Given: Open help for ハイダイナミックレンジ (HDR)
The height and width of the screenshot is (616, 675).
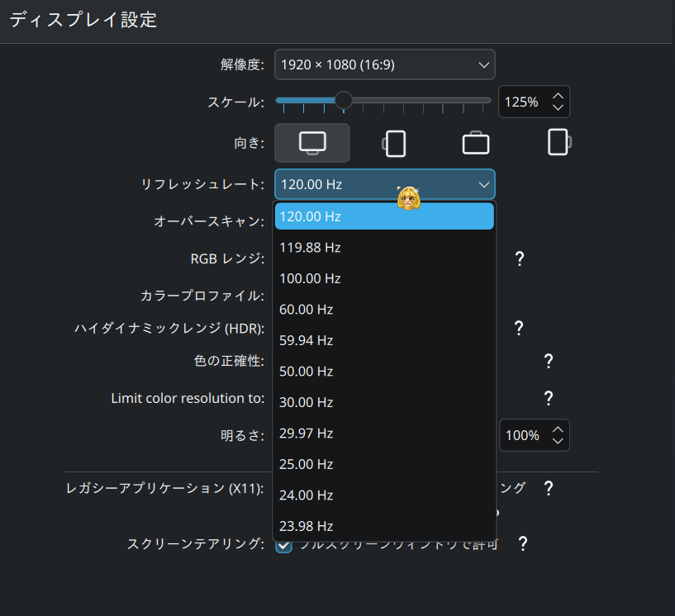Looking at the screenshot, I should tap(519, 328).
